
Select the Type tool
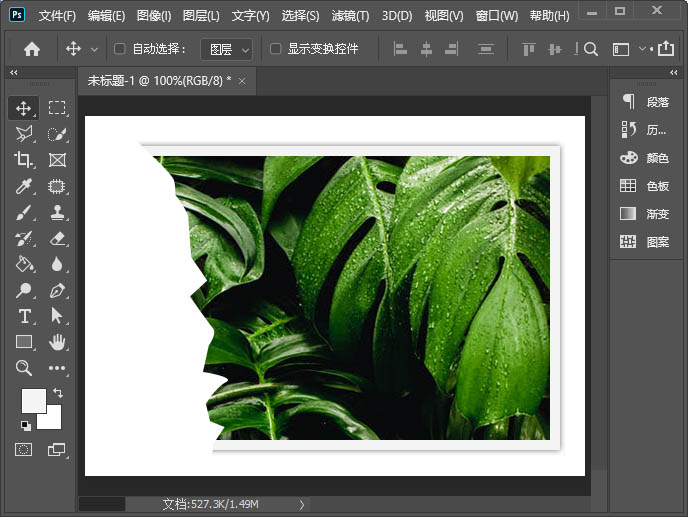[24, 316]
